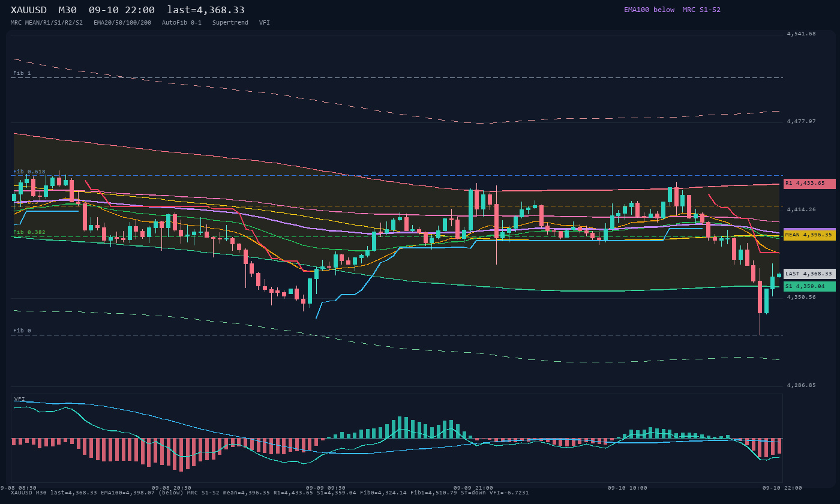Screen dimensions: 840x504
Task: Click the XAUUSD symbol title
Action: pyautogui.click(x=29, y=10)
